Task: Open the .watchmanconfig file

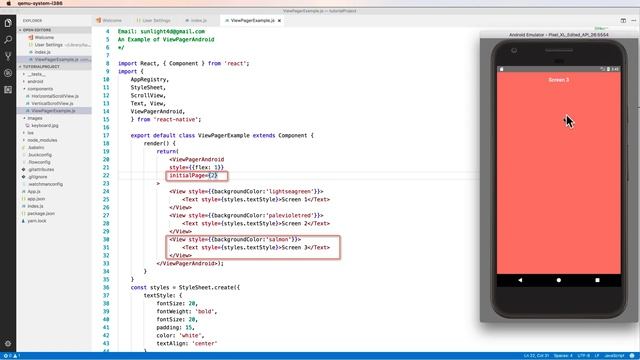Action: point(45,184)
